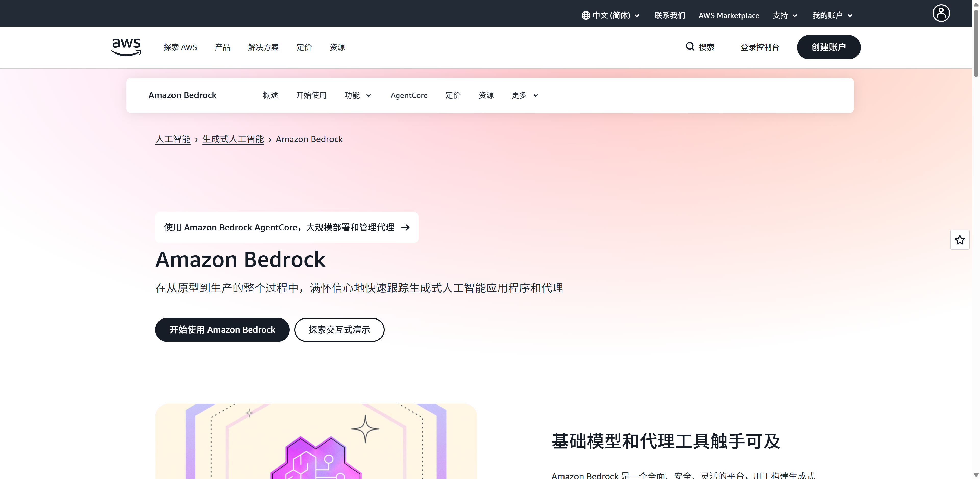This screenshot has width=980, height=479.
Task: Open the 产品 menu item
Action: click(222, 47)
